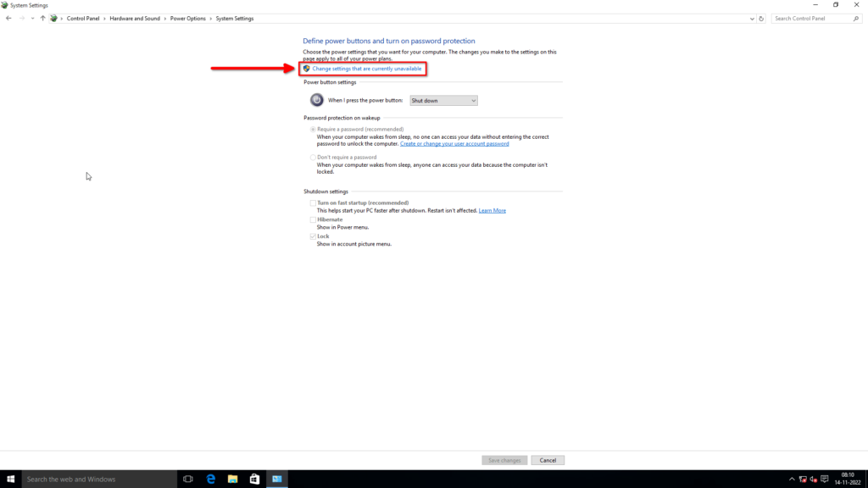Image resolution: width=868 pixels, height=488 pixels.
Task: Enable the Hibernate checkbox
Action: click(x=313, y=219)
